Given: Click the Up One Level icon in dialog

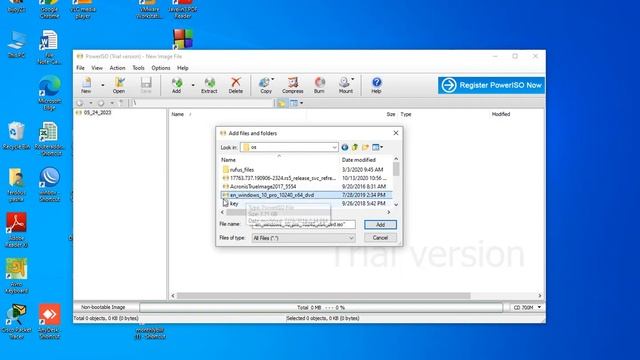Looking at the screenshot, I should coord(355,147).
